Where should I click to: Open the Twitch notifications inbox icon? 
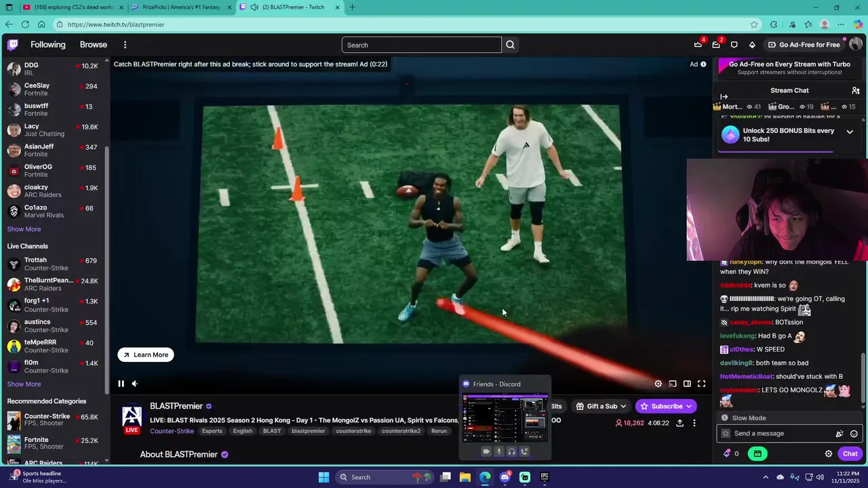tap(716, 45)
